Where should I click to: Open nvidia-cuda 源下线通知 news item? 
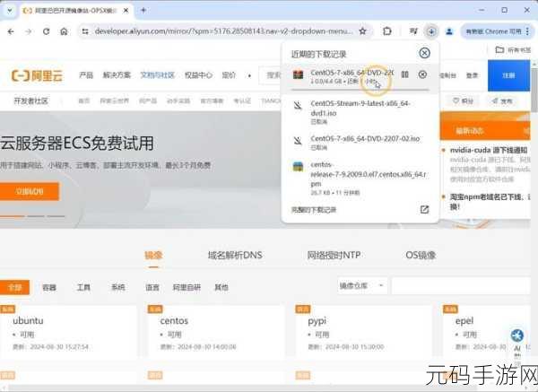(489, 151)
